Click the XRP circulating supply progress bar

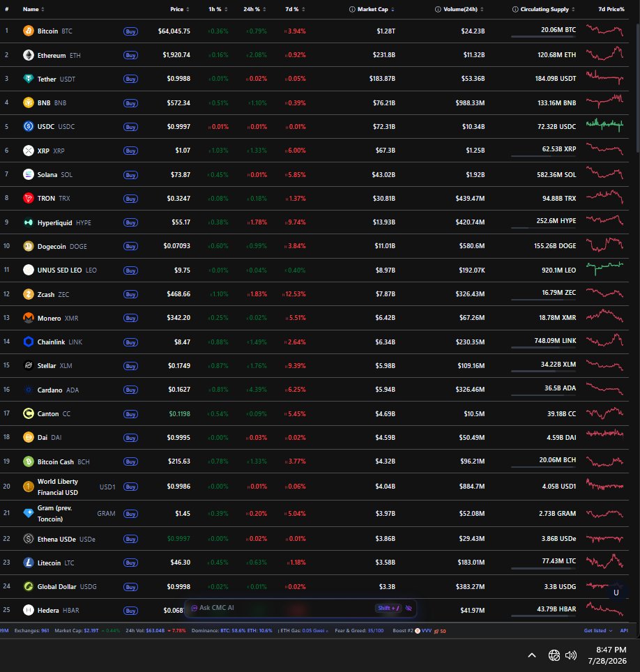[544, 156]
